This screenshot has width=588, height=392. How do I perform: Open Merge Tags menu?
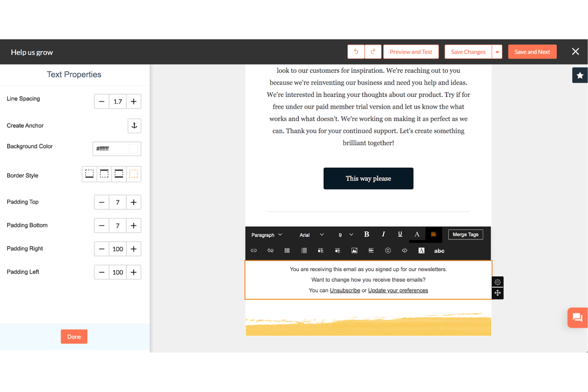[x=466, y=234]
